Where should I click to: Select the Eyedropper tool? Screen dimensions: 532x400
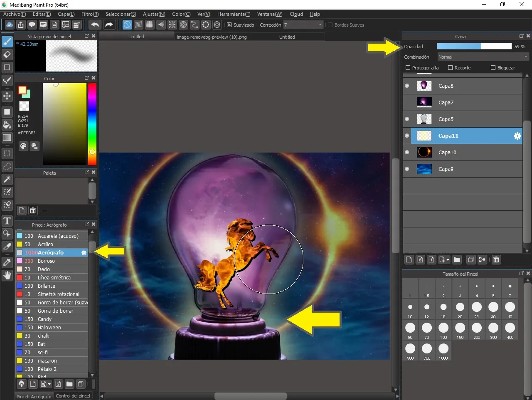(7, 262)
